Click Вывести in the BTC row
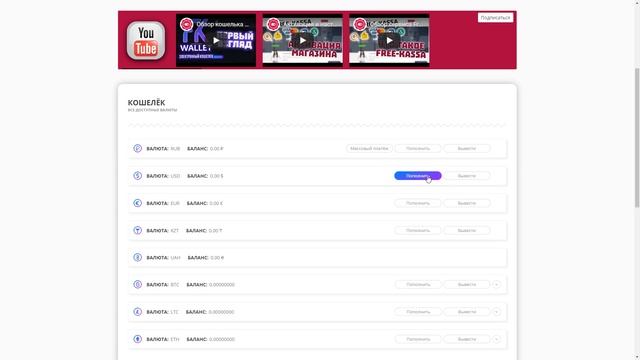The width and height of the screenshot is (640, 360). point(467,284)
